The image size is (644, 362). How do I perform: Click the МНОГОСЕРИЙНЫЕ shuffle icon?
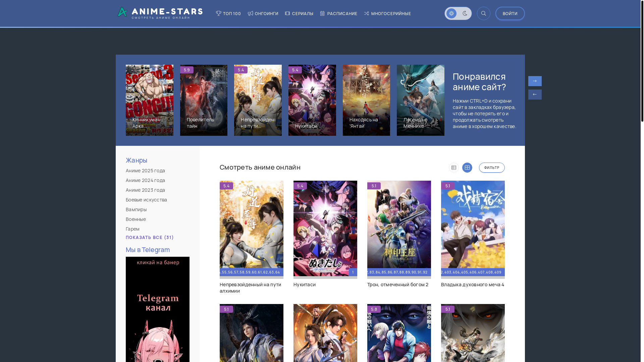[x=367, y=13]
